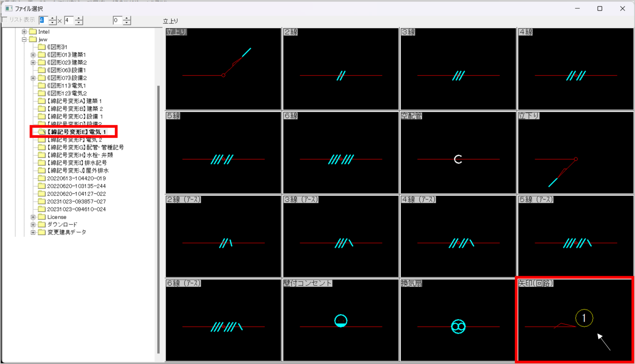Choose the 立下り symbol thumbnail
Viewport: 635px width, 364px height.
575,153
